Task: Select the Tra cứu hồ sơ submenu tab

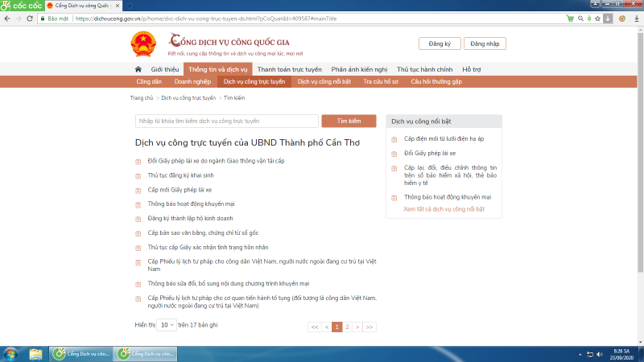Action: [x=382, y=82]
